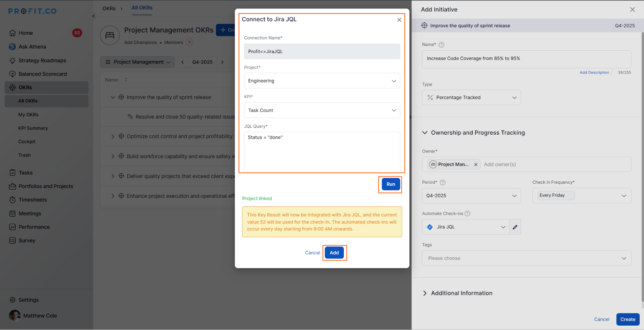
Task: Add the Jira JQL connection
Action: coord(334,252)
